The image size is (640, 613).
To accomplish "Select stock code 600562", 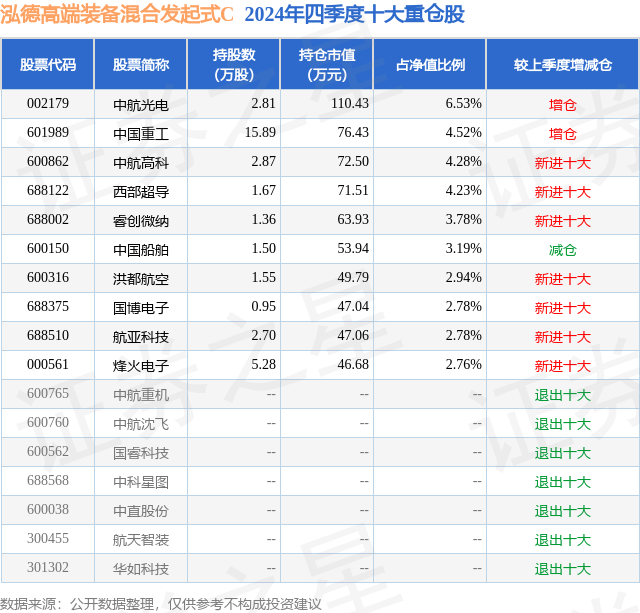I will [48, 451].
